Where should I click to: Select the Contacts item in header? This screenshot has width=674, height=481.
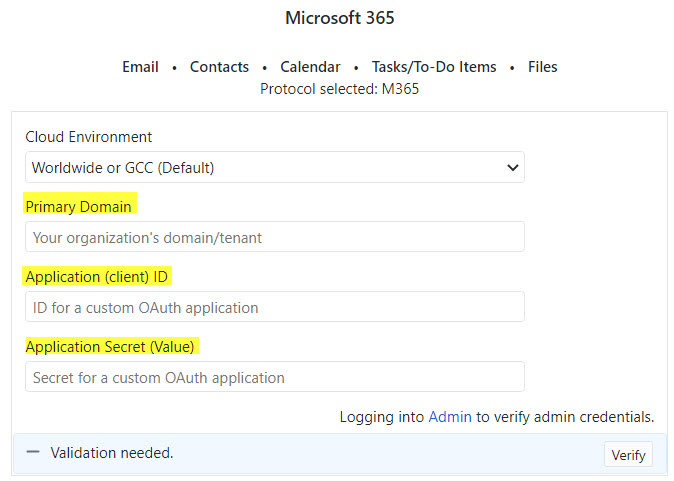click(219, 67)
